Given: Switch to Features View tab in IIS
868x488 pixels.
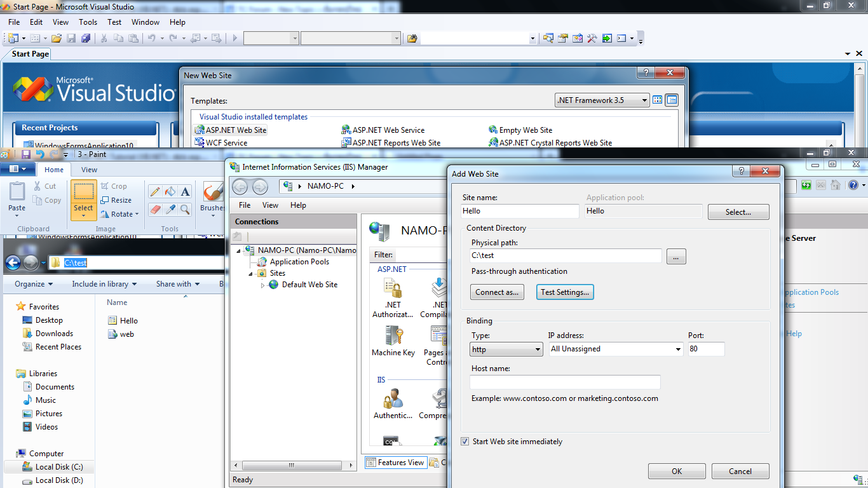Looking at the screenshot, I should (395, 463).
